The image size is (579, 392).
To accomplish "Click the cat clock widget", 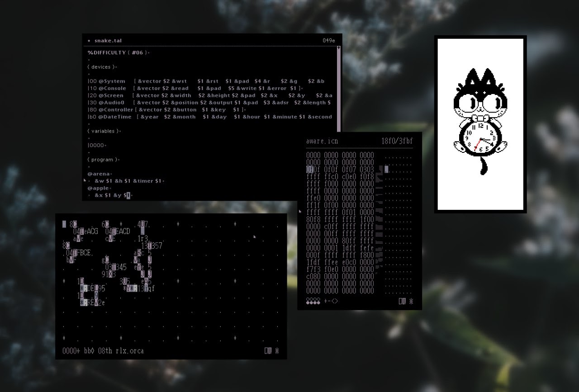I will coord(480,124).
